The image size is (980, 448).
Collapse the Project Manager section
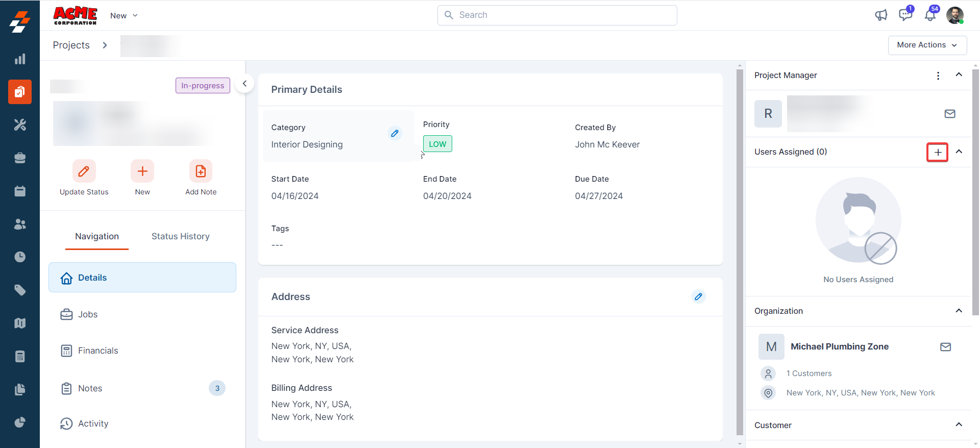click(x=959, y=75)
